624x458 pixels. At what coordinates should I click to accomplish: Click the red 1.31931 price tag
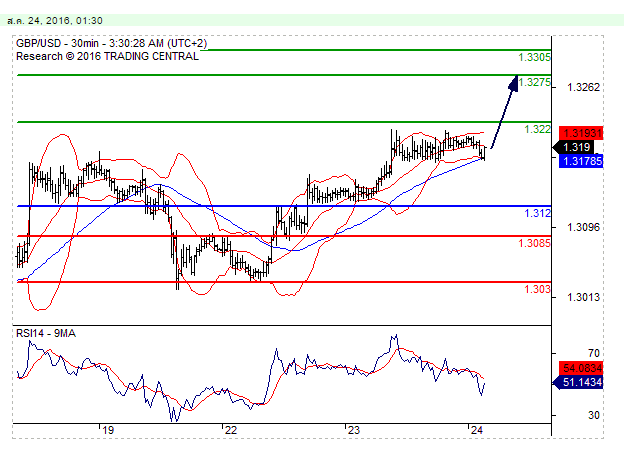point(581,133)
